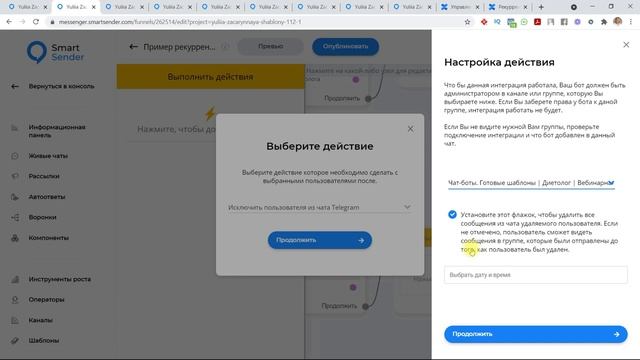Image resolution: width=640 pixels, height=360 pixels.
Task: Click the lightning bolt action icon
Action: [x=210, y=113]
